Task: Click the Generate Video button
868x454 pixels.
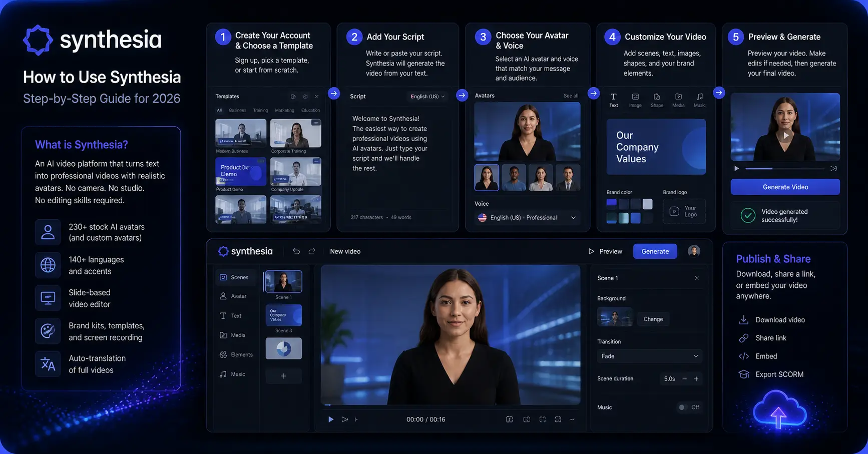Action: click(x=785, y=187)
